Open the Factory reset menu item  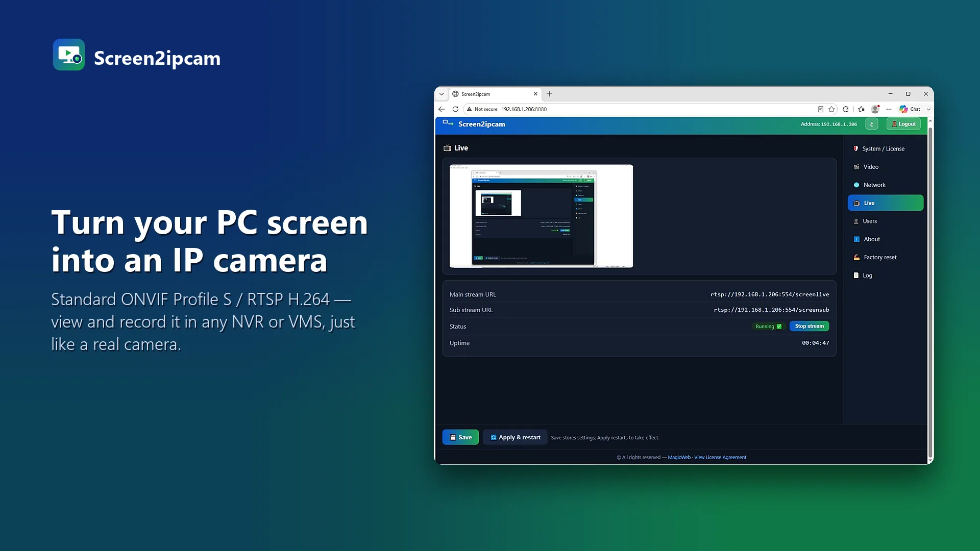tap(885, 258)
